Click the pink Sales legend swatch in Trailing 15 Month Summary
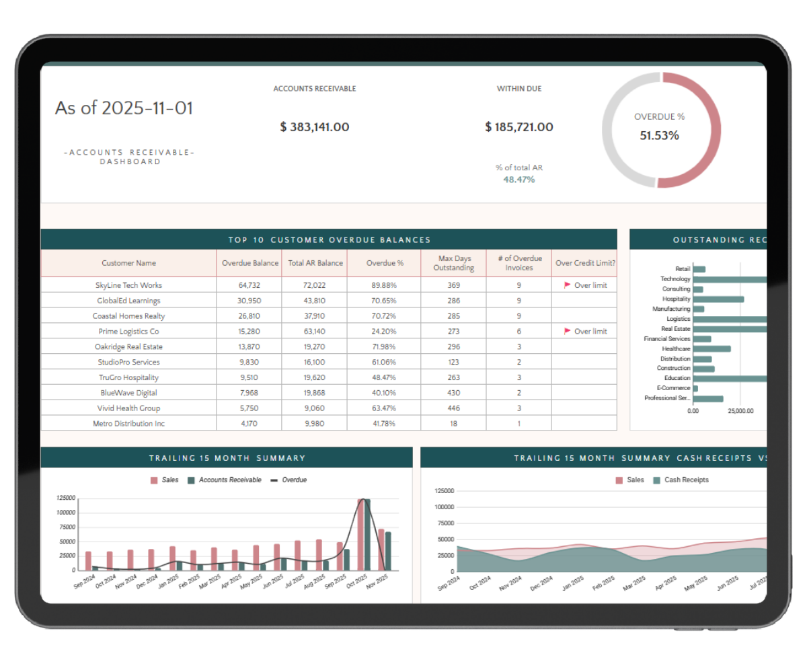This screenshot has height=672, width=807. coord(154,480)
